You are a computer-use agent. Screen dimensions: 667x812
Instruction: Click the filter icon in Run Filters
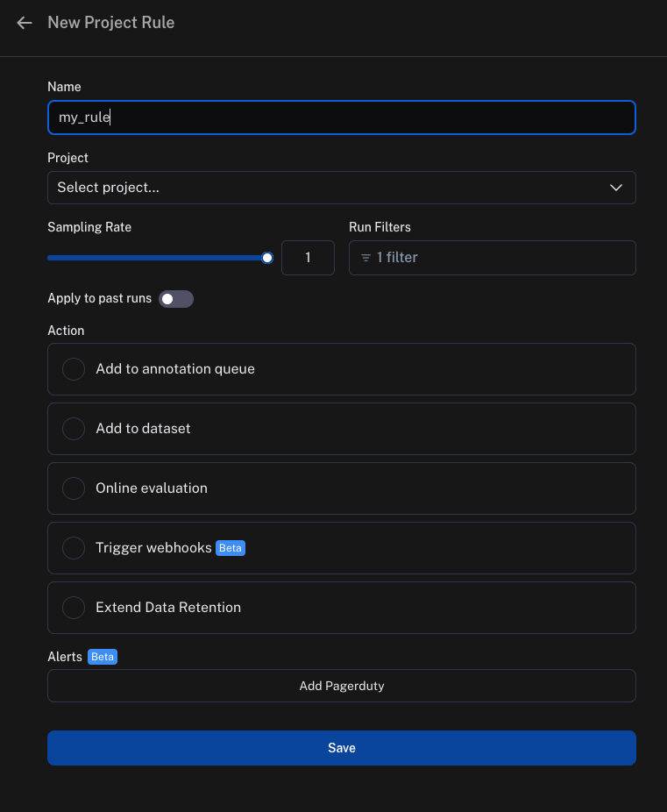(x=365, y=258)
